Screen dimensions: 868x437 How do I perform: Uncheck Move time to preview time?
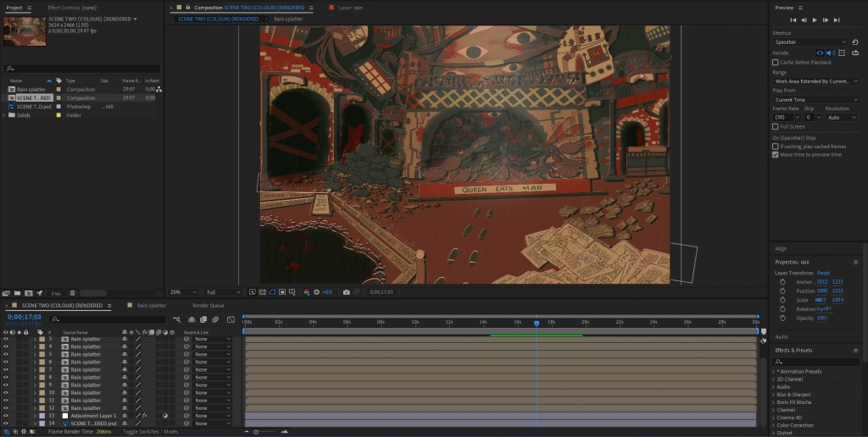tap(775, 155)
